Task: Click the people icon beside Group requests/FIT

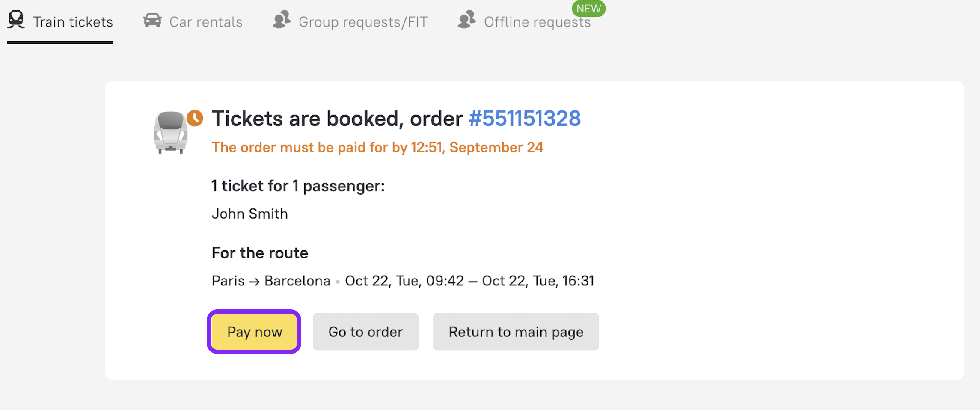Action: (282, 20)
